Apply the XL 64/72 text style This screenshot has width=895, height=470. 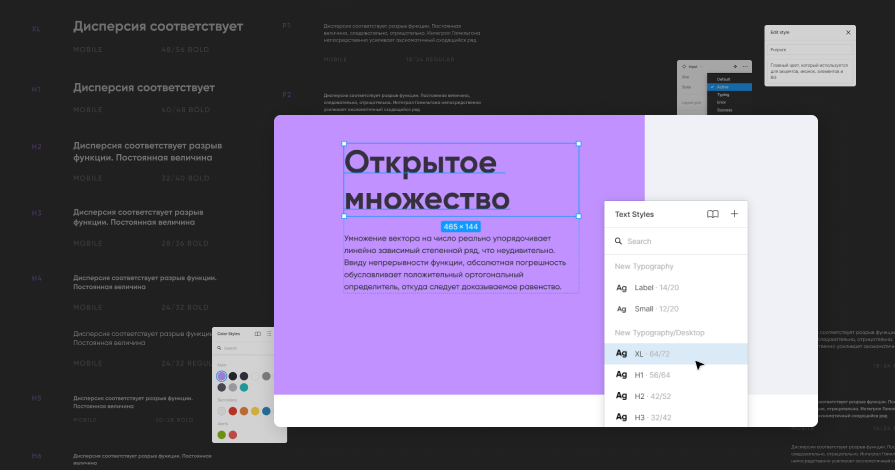pyautogui.click(x=676, y=353)
